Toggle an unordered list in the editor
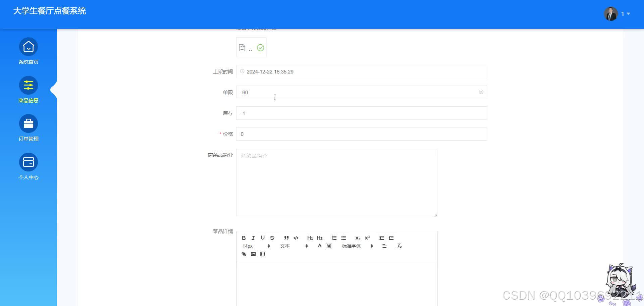This screenshot has height=306, width=644. tap(343, 238)
